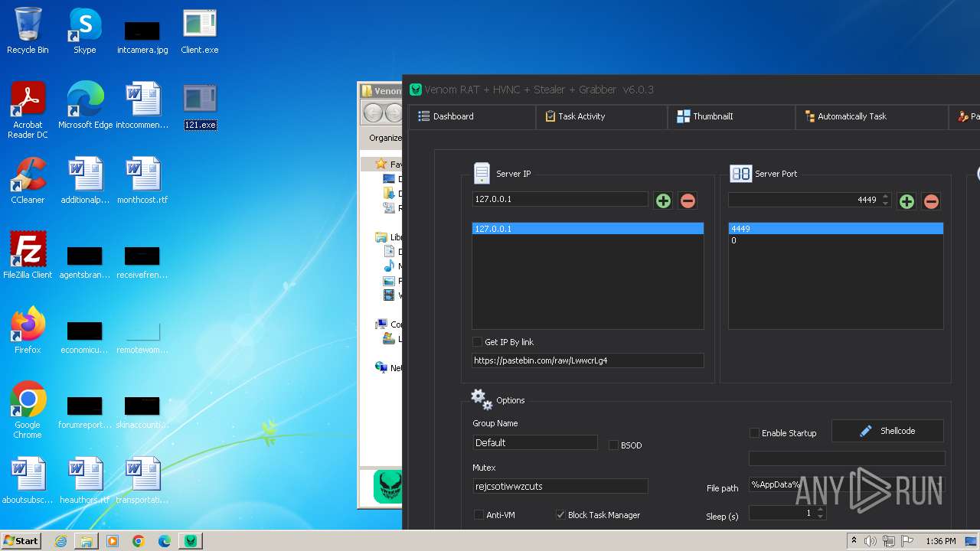
Task: Switch to Automatically Task tab
Action: pyautogui.click(x=871, y=116)
